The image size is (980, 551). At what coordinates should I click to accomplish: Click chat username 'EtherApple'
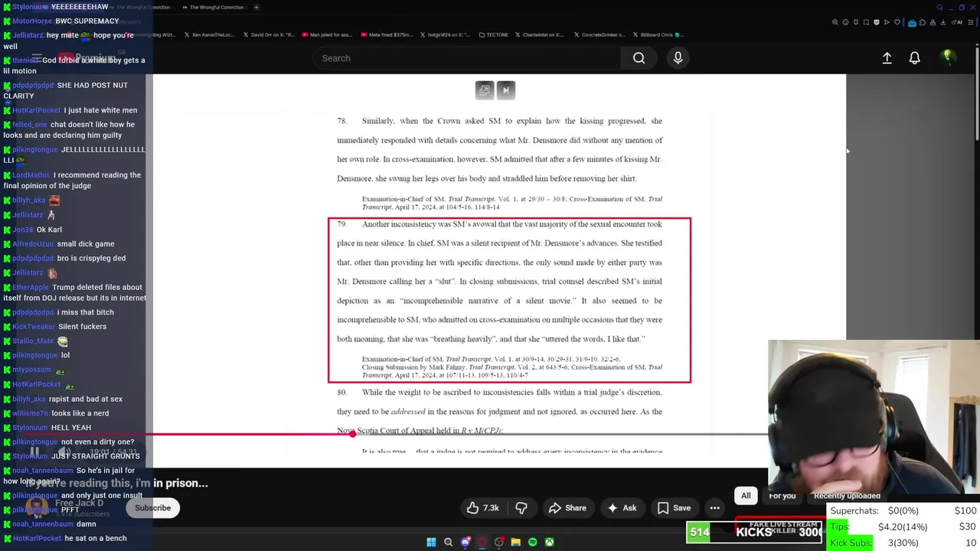[30, 287]
